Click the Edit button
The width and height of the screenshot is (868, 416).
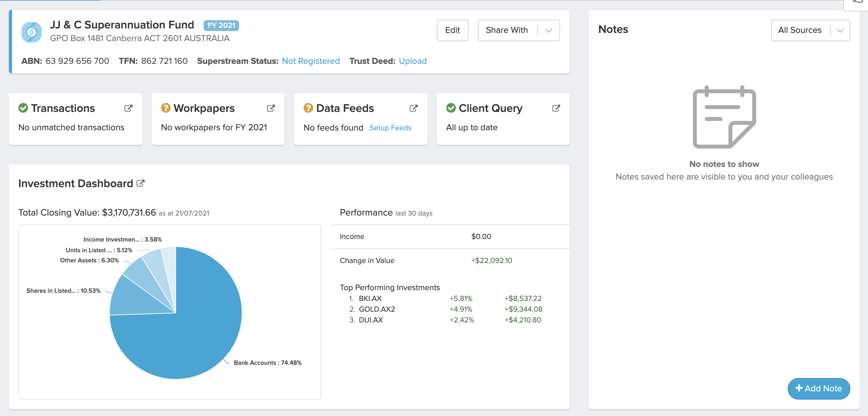tap(452, 30)
